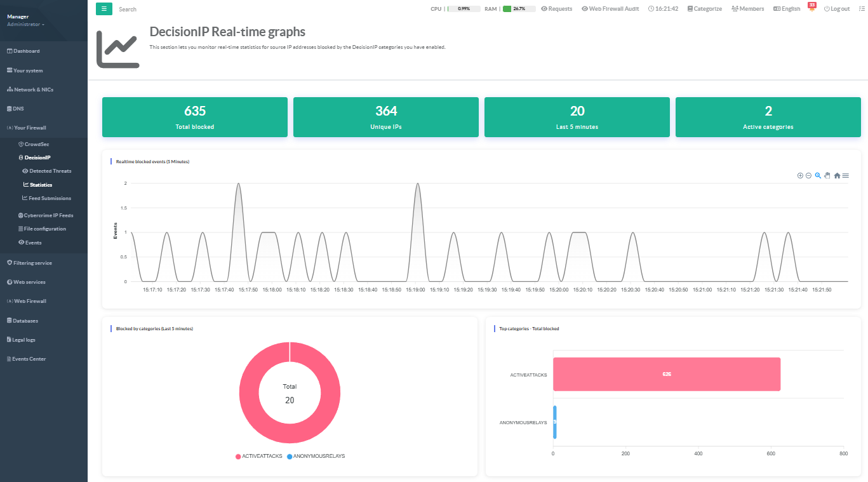
Task: Click the pink ACTIVEATTACKS bar in chart
Action: click(x=666, y=374)
